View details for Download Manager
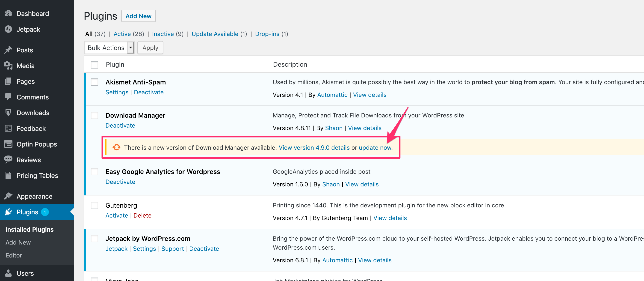Screen dimensions: 644x281 pos(364,128)
